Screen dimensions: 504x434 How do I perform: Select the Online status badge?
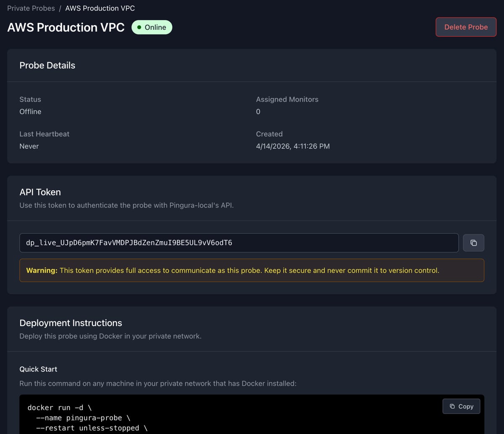coord(152,27)
